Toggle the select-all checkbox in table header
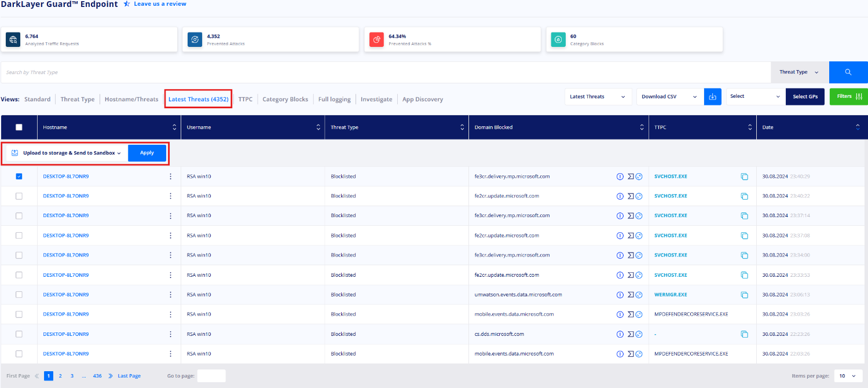The height and width of the screenshot is (388, 868). tap(19, 127)
